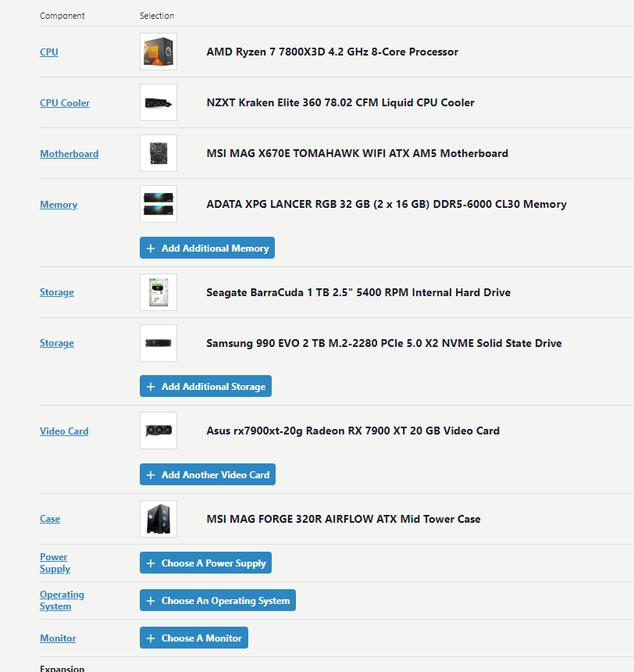
Task: Click the Component column header
Action: 62,16
